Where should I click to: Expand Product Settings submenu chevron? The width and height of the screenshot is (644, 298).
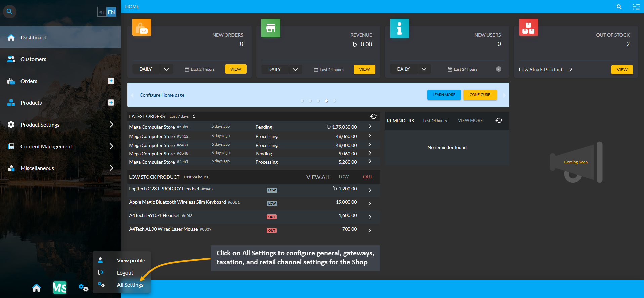click(x=111, y=125)
